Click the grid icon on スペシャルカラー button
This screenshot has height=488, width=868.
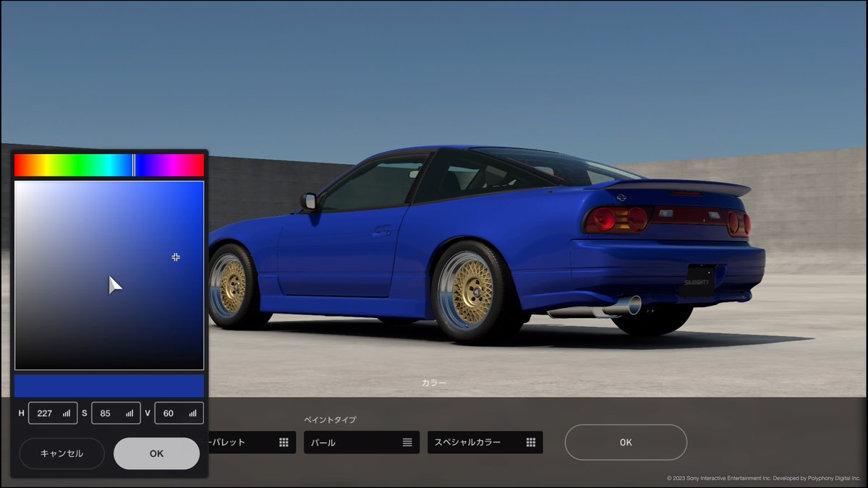coord(531,442)
